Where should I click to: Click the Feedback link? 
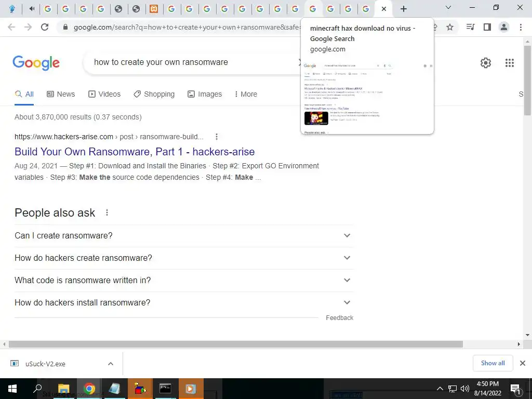pos(340,318)
